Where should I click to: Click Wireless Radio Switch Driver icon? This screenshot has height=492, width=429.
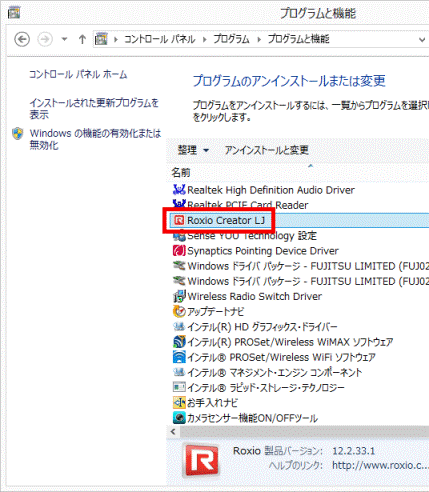point(179,296)
